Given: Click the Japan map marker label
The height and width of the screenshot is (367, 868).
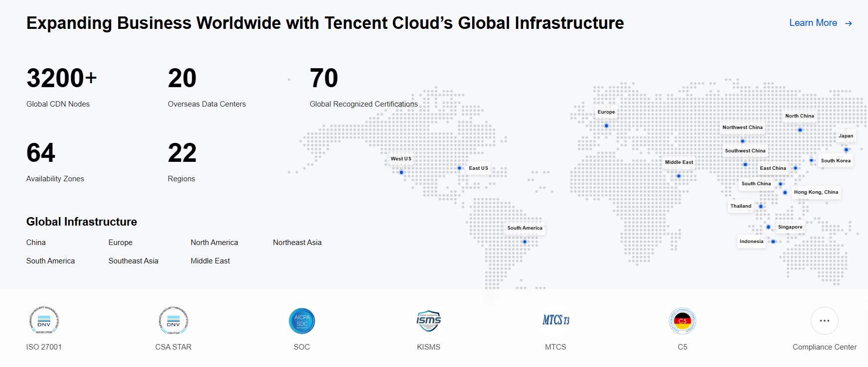Looking at the screenshot, I should (x=846, y=136).
